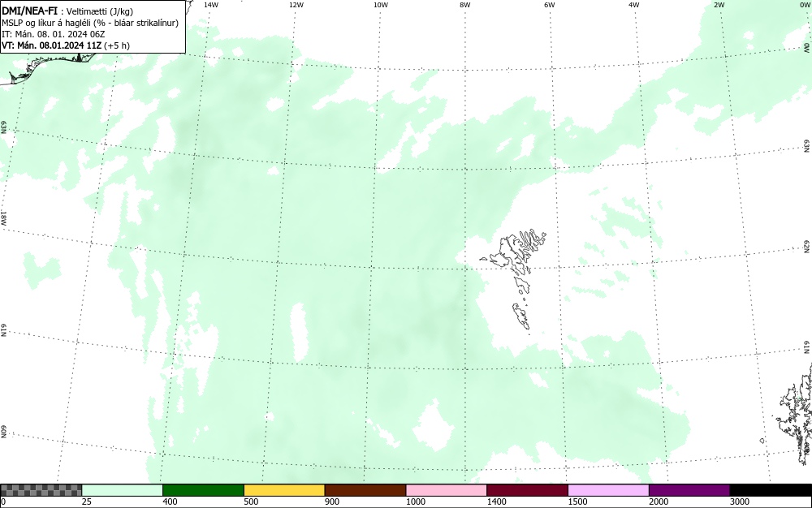Screen dimensions: 812x508
Task: Click the light green 25–400 legend swatch
Action: pos(123,490)
